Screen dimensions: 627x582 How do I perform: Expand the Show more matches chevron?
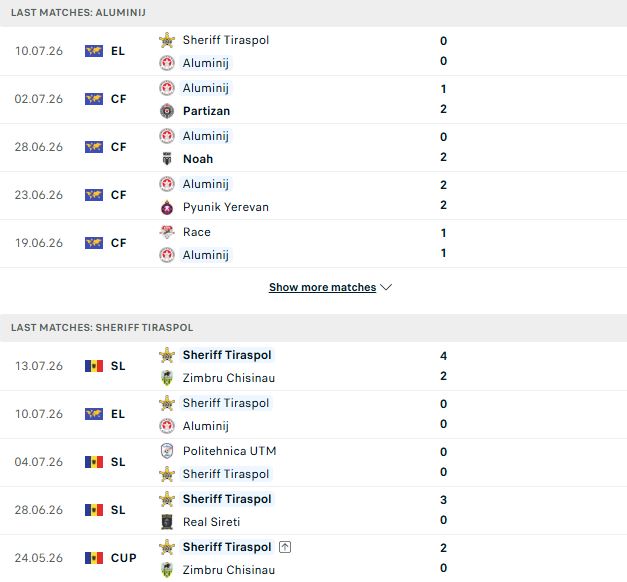pos(386,287)
